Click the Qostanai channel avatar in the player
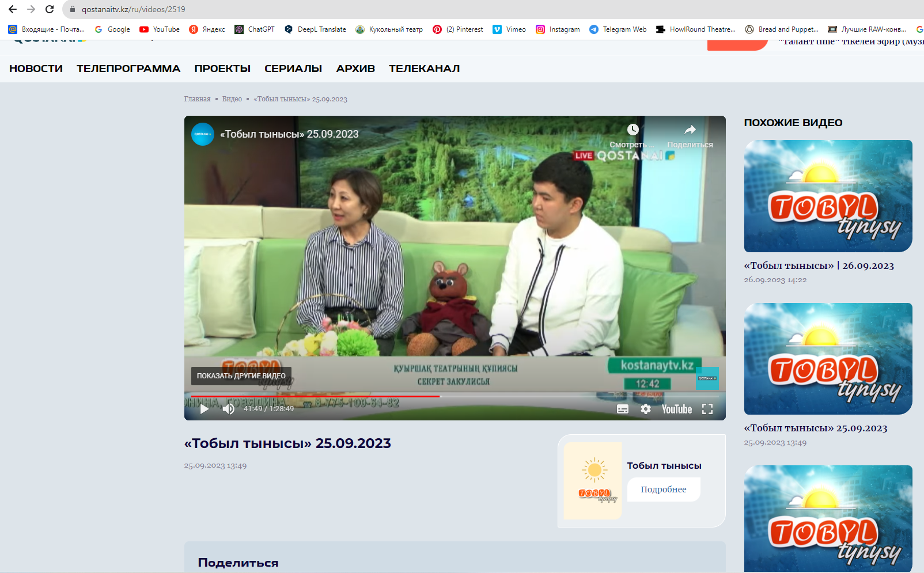The width and height of the screenshot is (924, 573). 203,134
